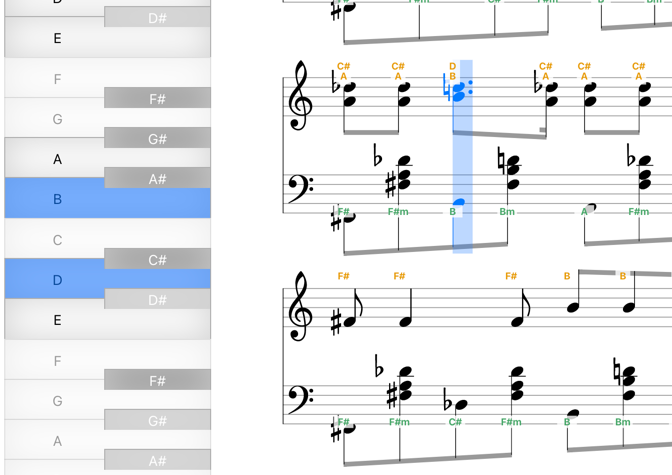
Task: Tap the D# key at top of keyboard
Action: (x=157, y=17)
